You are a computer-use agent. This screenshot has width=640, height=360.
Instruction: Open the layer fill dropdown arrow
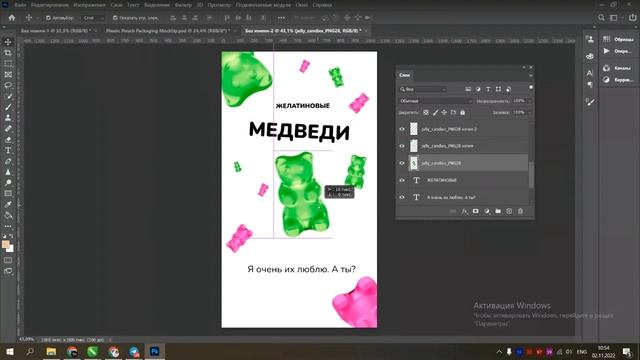529,112
